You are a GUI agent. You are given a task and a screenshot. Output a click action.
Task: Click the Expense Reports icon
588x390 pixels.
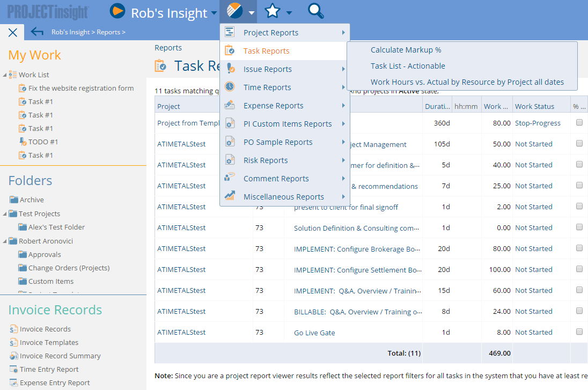coord(230,105)
